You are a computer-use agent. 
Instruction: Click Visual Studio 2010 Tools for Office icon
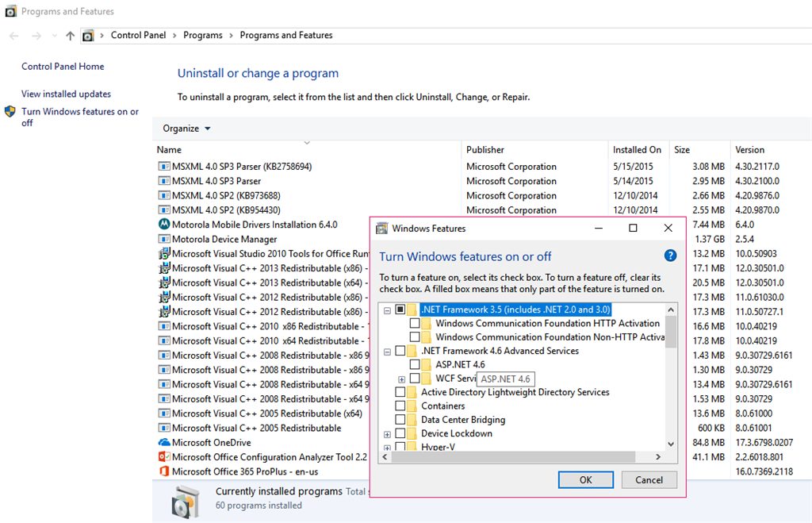(x=164, y=253)
